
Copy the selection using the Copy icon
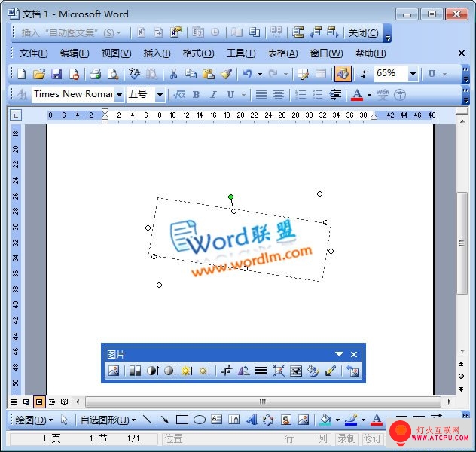pos(191,74)
